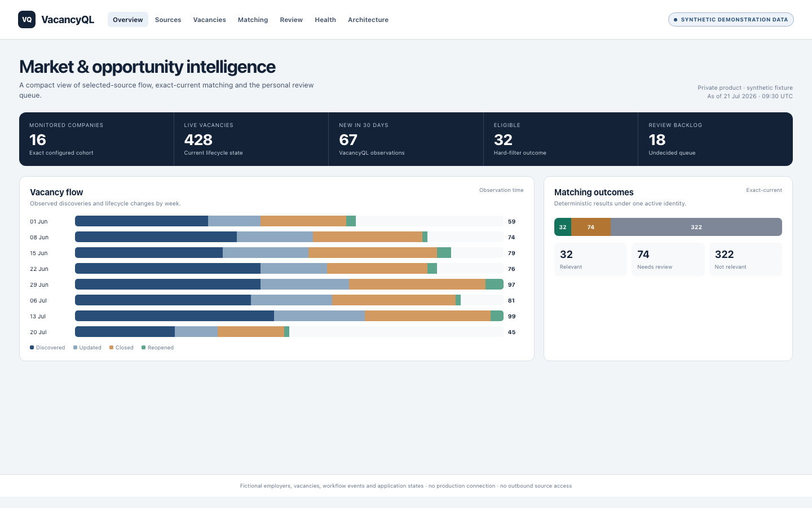This screenshot has height=508, width=812.
Task: Click the Discovered legend swatch
Action: pyautogui.click(x=32, y=348)
